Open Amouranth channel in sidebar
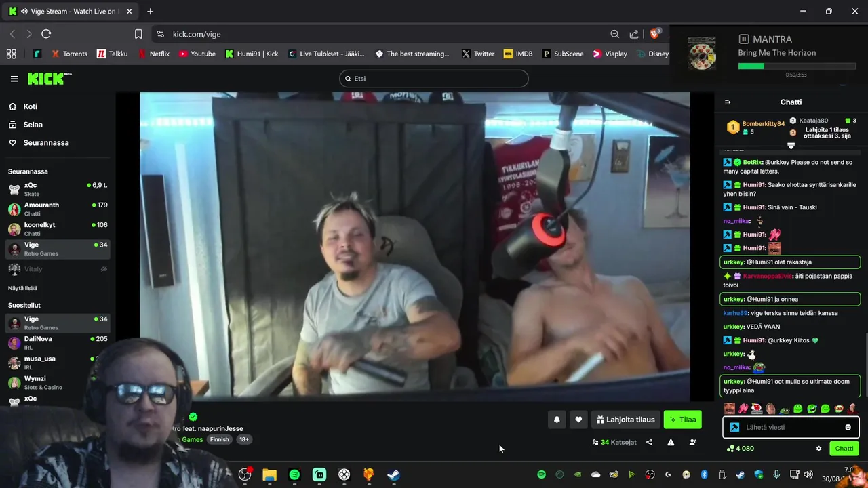 (x=58, y=209)
